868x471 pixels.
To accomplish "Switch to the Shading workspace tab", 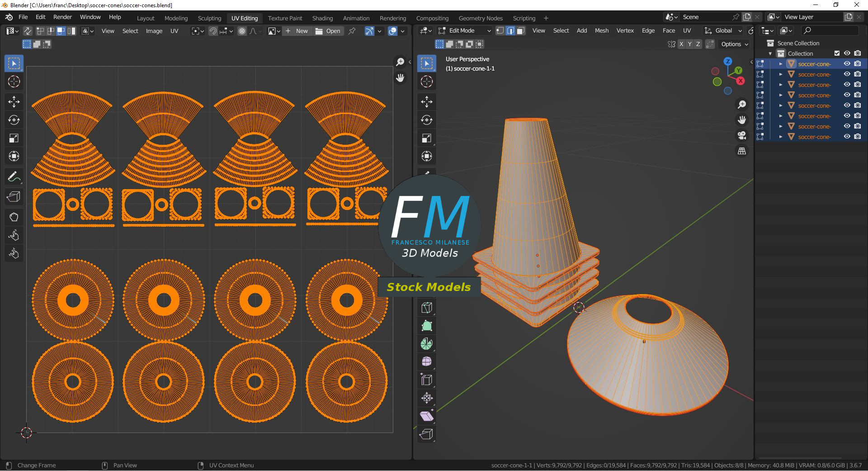I will tap(322, 18).
